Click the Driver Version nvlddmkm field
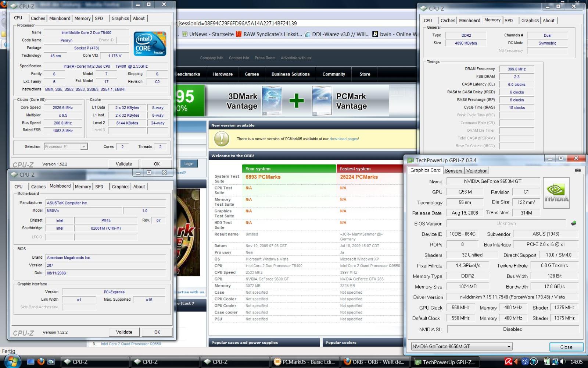Viewport: 588px width, 368px height. pyautogui.click(x=513, y=297)
